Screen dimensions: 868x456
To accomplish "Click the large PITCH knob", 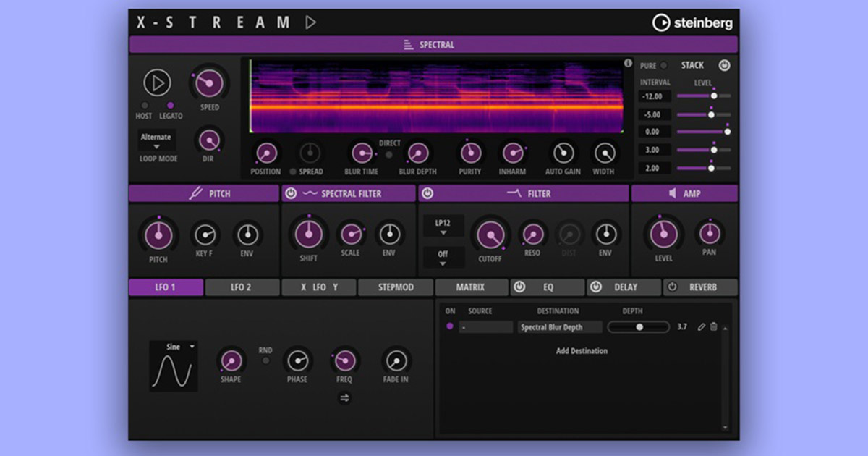I will [x=158, y=235].
